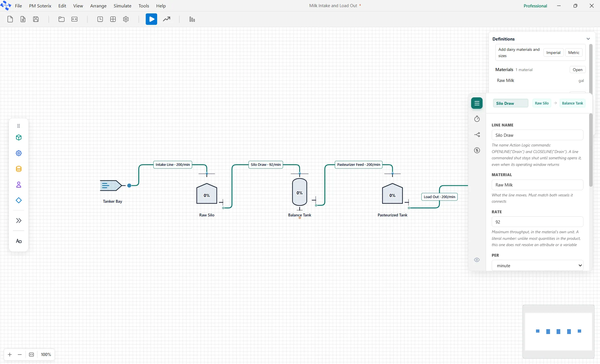Screen dimensions: 600x364
Task: Click the Raw Silo source chip
Action: 542,103
